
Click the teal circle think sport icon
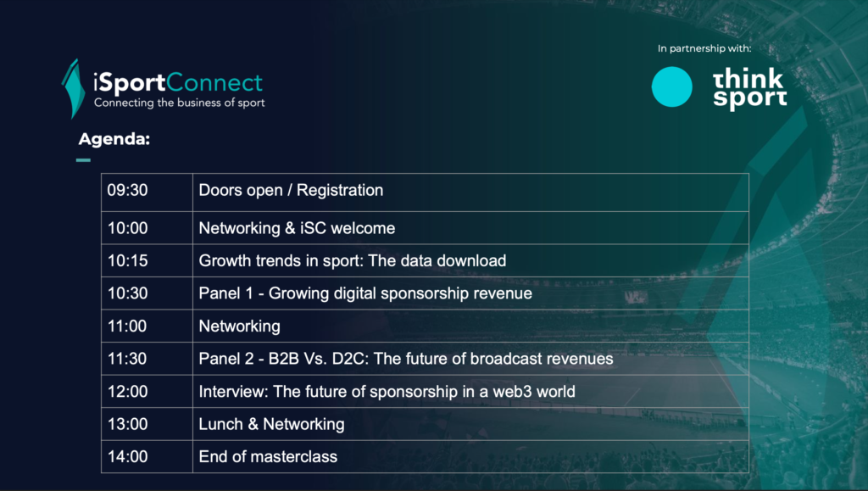[671, 86]
